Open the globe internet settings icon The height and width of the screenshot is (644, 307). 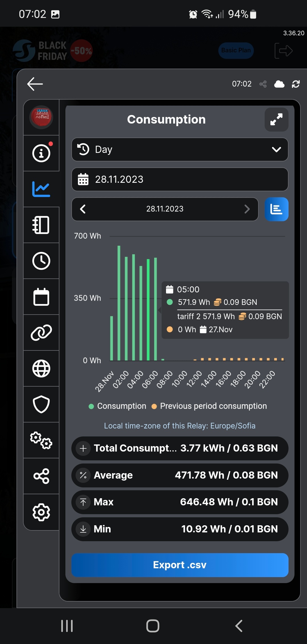click(x=41, y=368)
